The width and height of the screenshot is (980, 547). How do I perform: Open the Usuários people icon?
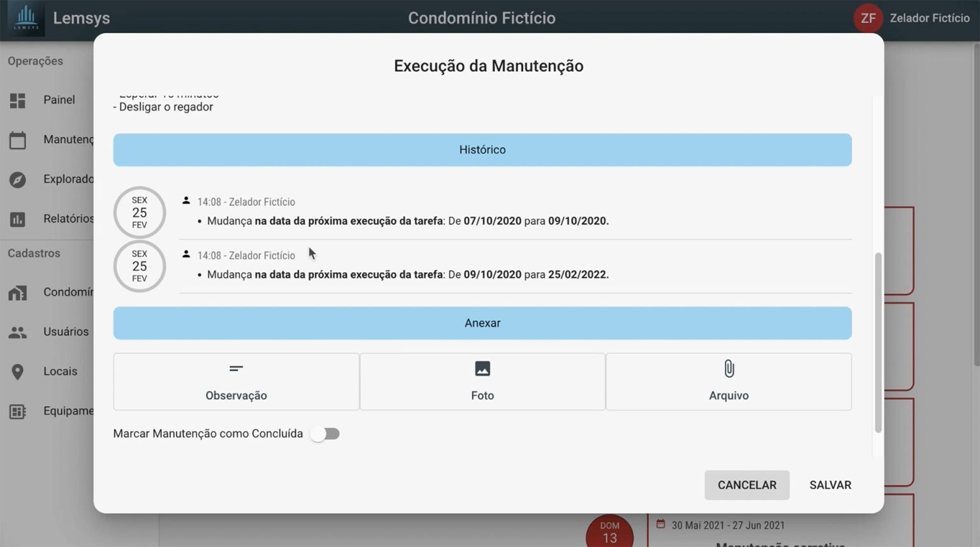(x=18, y=332)
